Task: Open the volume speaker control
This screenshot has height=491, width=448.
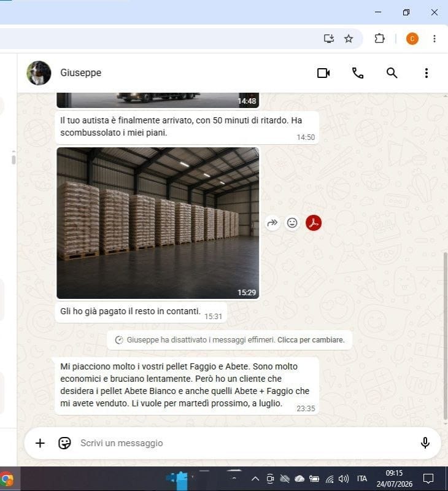Action: (x=344, y=479)
